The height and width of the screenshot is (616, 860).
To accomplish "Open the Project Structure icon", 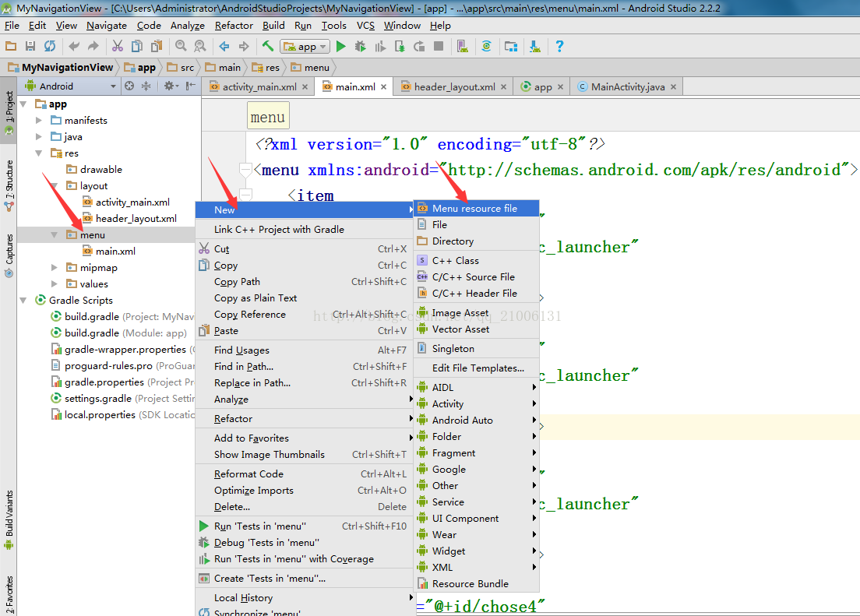I will pyautogui.click(x=511, y=47).
